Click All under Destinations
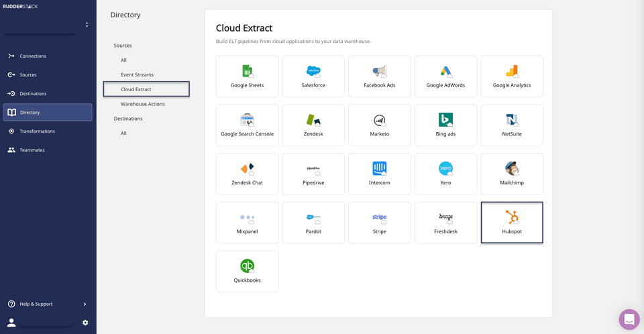 (x=123, y=133)
